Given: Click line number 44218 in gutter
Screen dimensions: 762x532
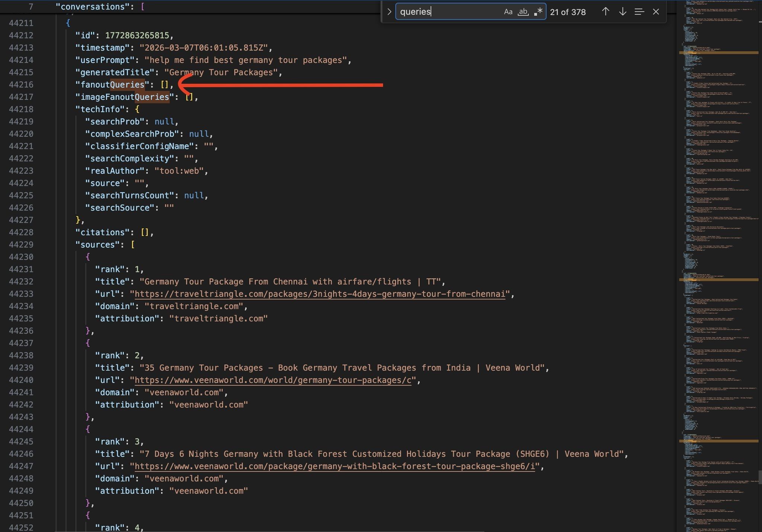Looking at the screenshot, I should pyautogui.click(x=21, y=109).
